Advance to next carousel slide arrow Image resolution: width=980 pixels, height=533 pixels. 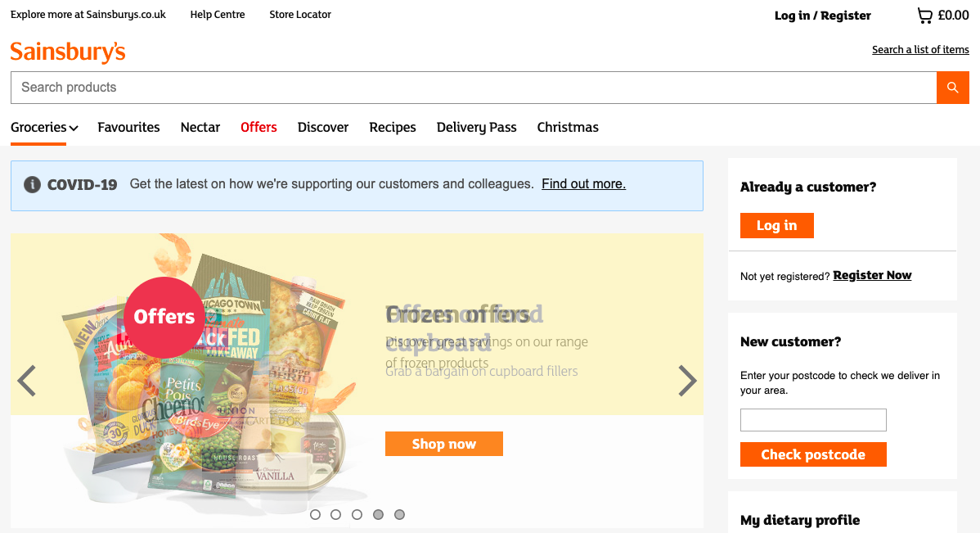point(687,381)
